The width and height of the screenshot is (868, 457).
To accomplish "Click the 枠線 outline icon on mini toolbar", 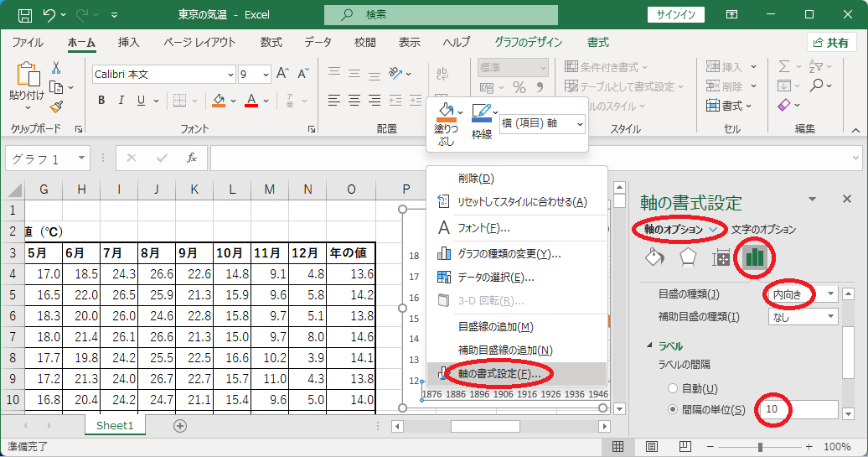I will 482,113.
